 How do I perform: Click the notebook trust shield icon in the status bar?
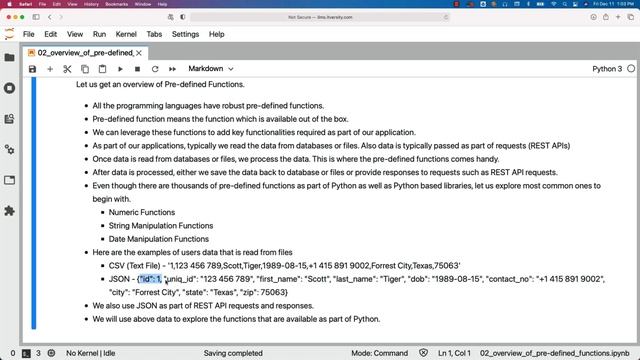click(423, 353)
